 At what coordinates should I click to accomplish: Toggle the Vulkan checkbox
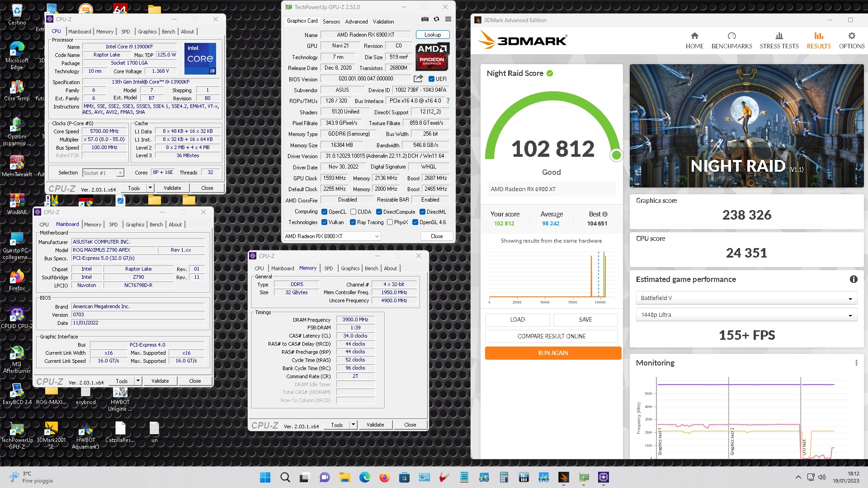point(324,222)
